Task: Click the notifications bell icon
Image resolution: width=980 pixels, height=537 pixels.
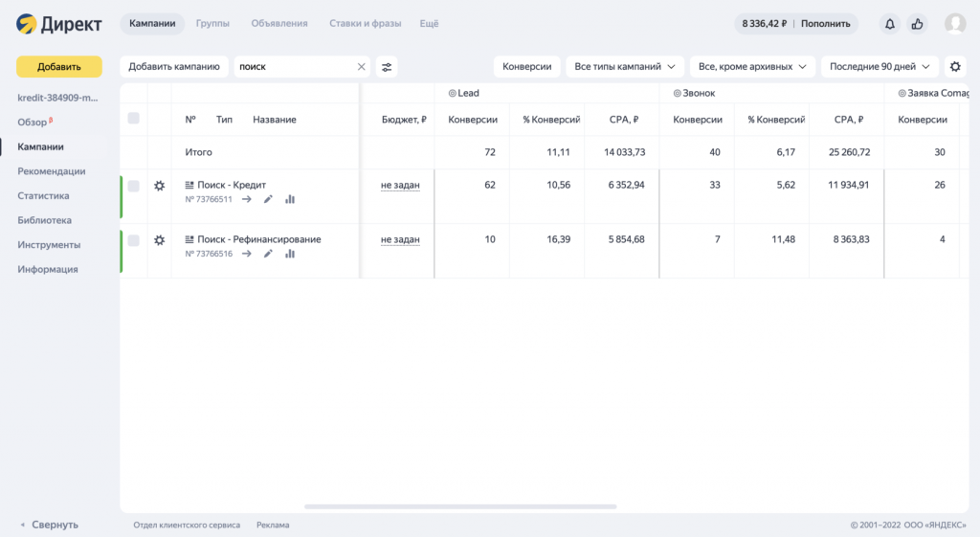Action: [890, 24]
